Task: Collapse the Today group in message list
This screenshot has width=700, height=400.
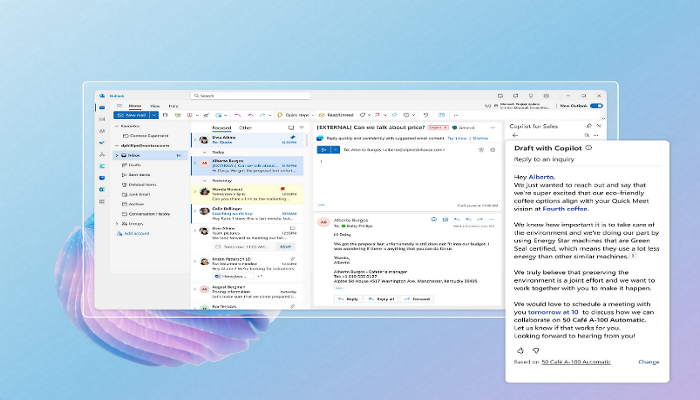Action: pos(205,152)
